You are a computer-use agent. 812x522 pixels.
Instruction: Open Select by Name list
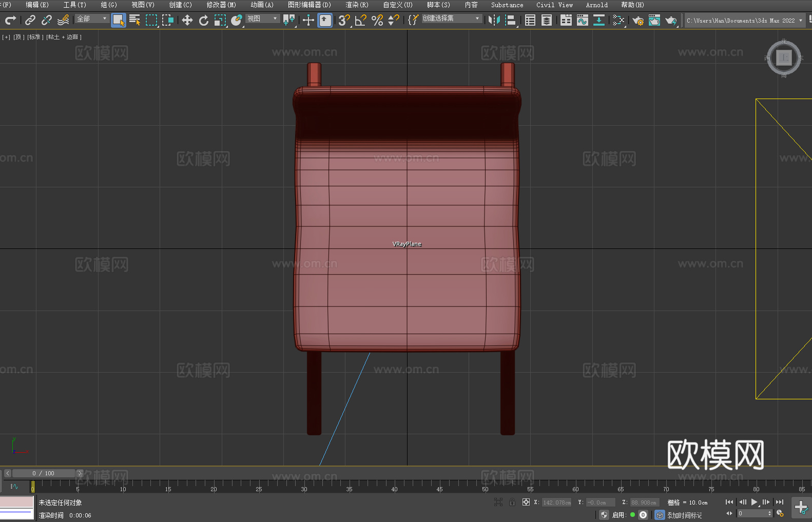(135, 20)
